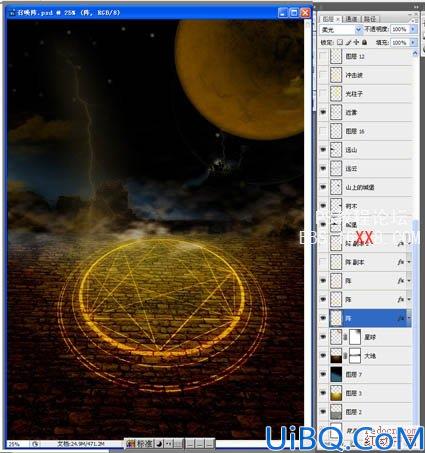
Task: Hide the 山上的城堡 layer
Action: coord(323,187)
